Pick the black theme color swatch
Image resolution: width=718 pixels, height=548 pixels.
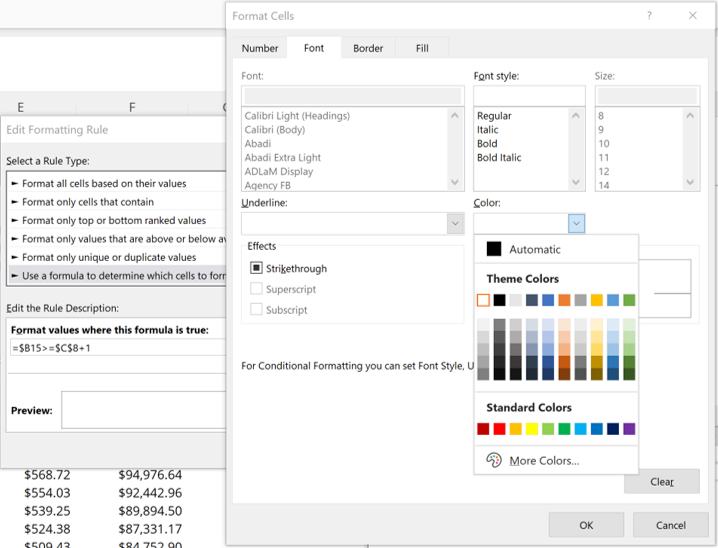click(500, 300)
